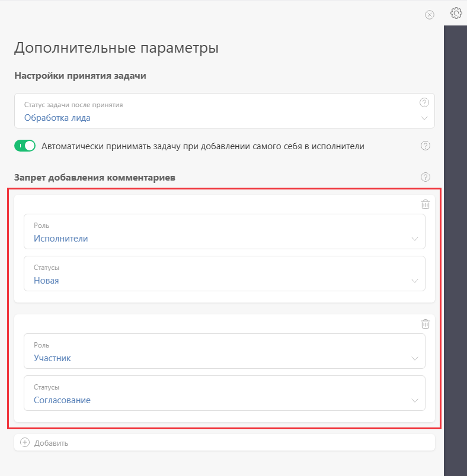467x476 pixels.
Task: Click the Запрет добавления комментариев section title
Action: tap(95, 178)
